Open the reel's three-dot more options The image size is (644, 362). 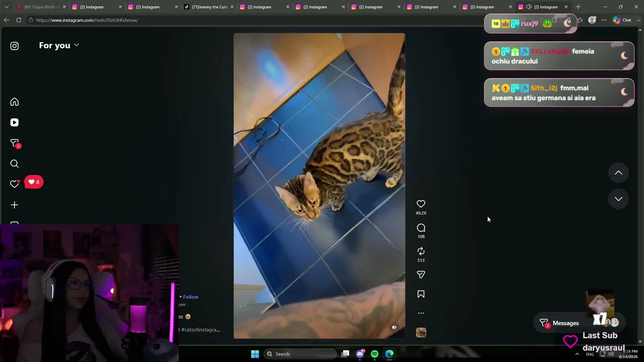coord(421,313)
